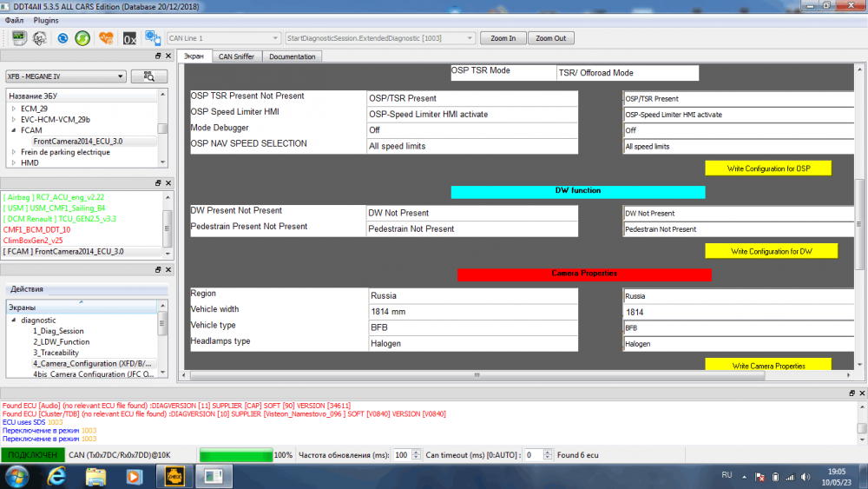The image size is (868, 489).
Task: Float the ECU list panel
Action: [158, 56]
